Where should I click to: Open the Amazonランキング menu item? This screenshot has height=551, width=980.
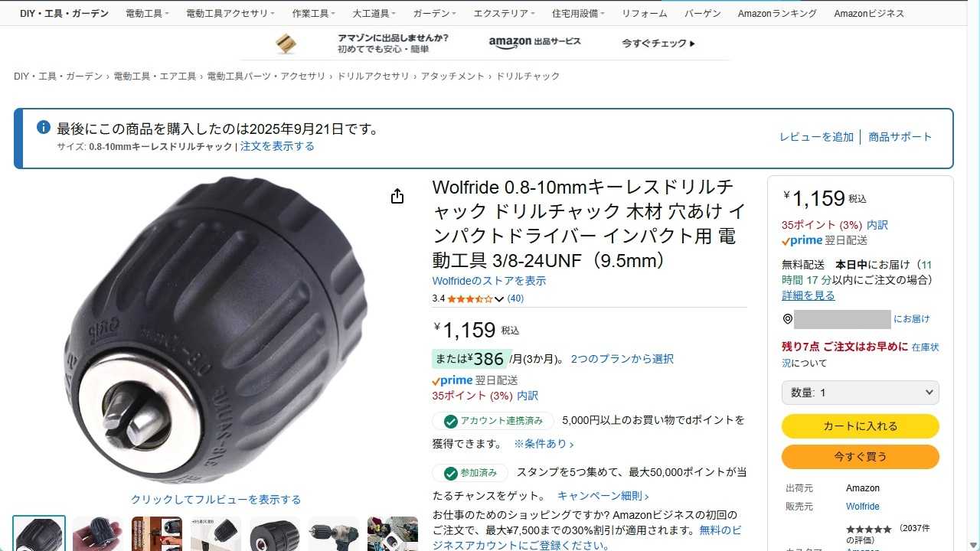(x=777, y=13)
